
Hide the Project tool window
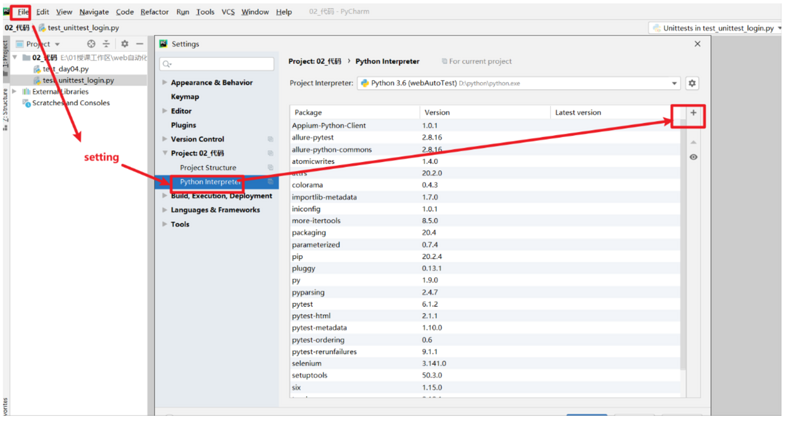pos(139,44)
